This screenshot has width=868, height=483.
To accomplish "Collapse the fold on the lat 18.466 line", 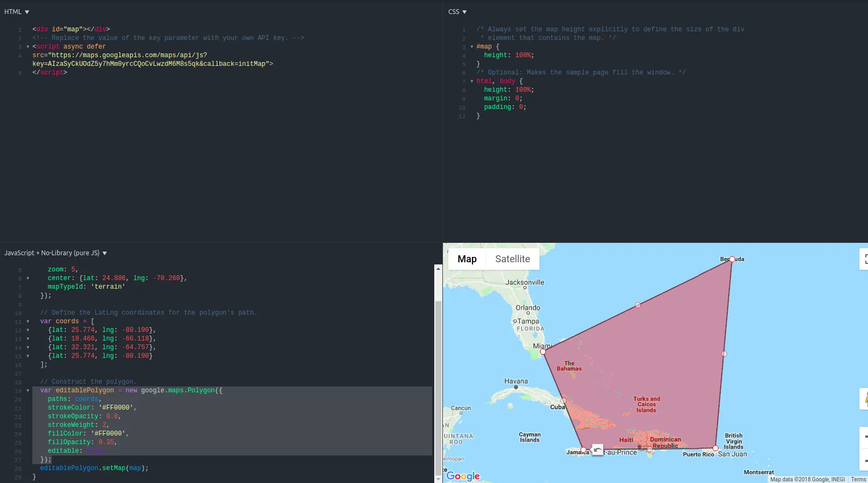I will click(x=28, y=339).
